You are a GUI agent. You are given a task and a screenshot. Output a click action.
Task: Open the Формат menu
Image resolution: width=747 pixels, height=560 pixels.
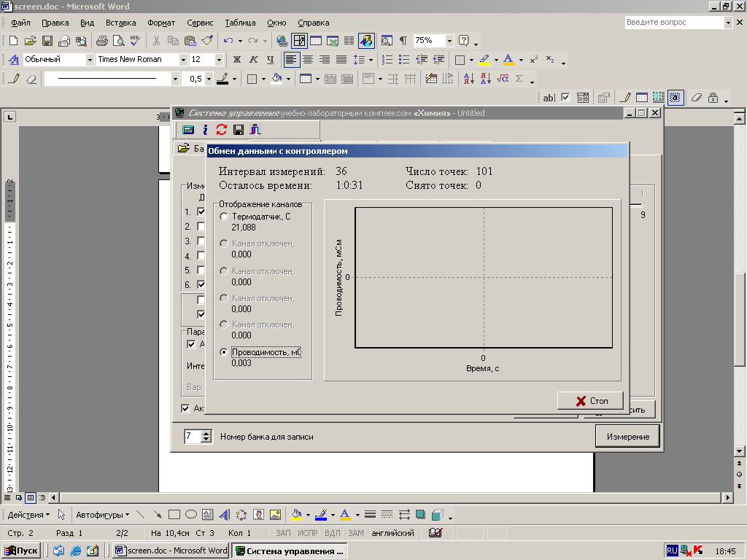[x=161, y=23]
